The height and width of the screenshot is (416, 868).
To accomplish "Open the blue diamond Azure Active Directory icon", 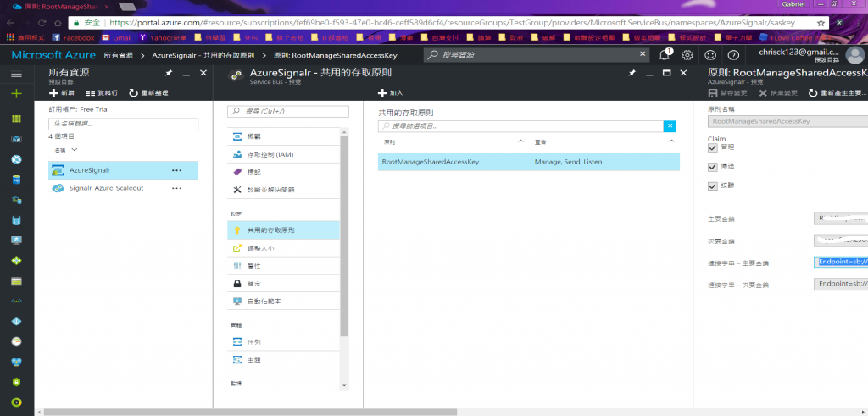I will point(17,321).
